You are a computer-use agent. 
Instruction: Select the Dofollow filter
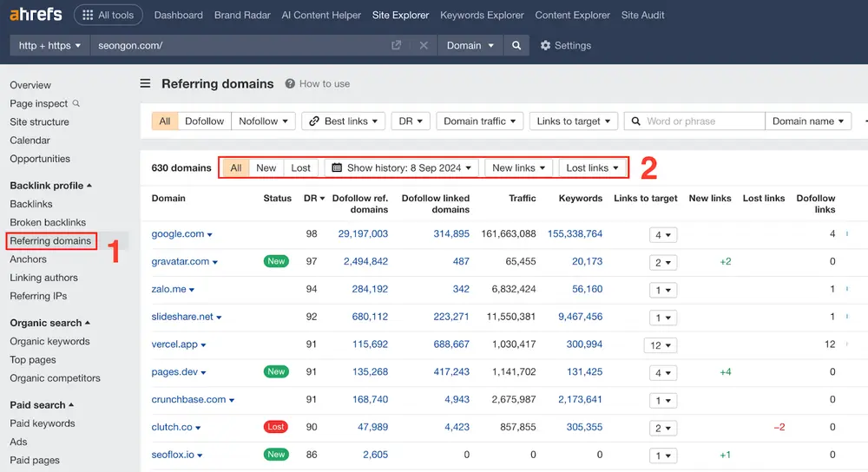(x=204, y=121)
